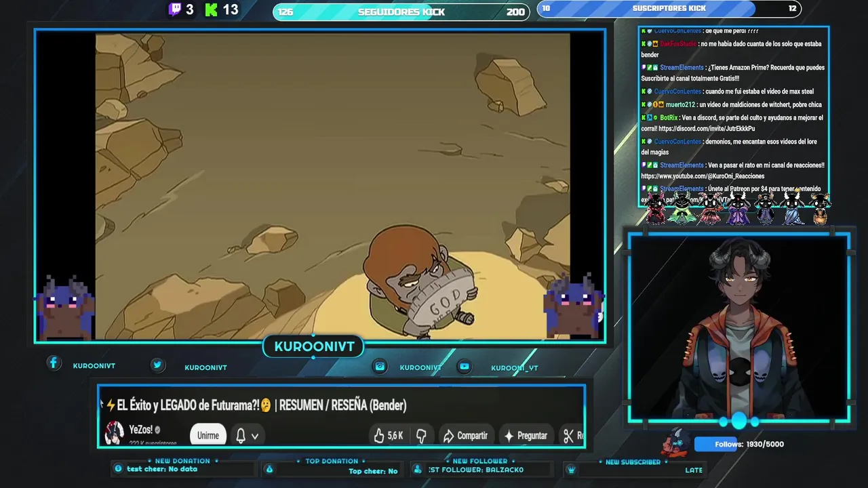Click the badge icons before muerto212
This screenshot has width=868, height=488.
[652, 105]
